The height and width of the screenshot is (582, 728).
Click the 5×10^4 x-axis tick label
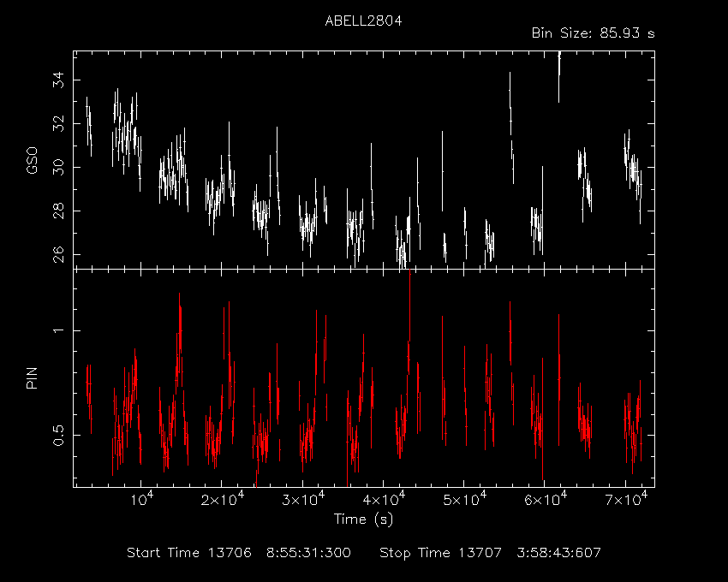(465, 499)
